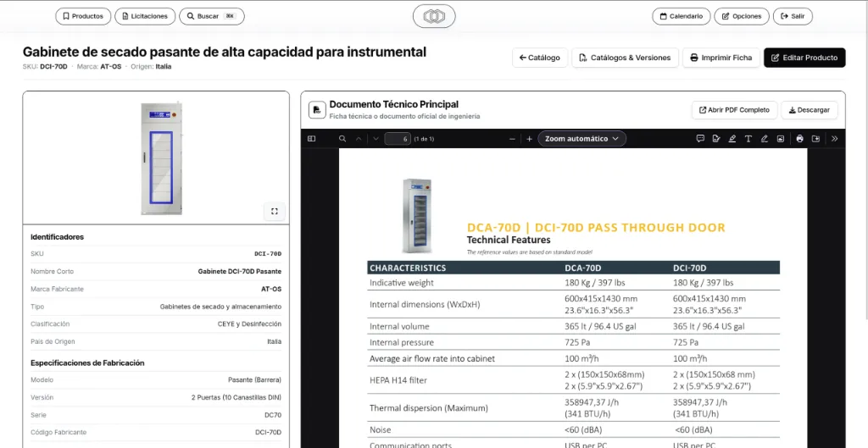Zoom out the PDF

513,139
